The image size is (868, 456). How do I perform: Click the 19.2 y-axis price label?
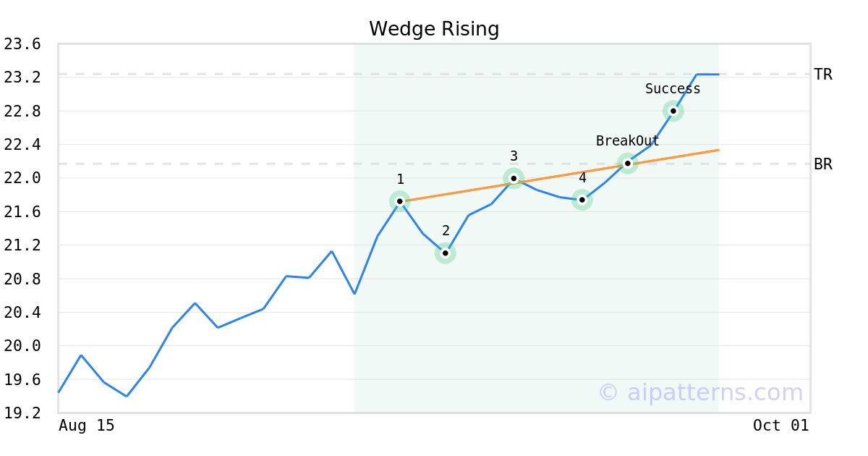pos(22,413)
